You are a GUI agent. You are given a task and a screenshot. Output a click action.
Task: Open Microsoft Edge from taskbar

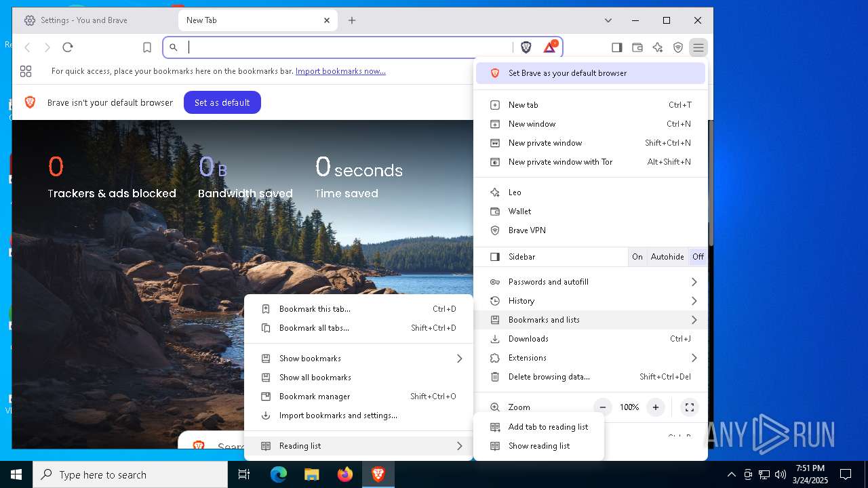(x=279, y=474)
